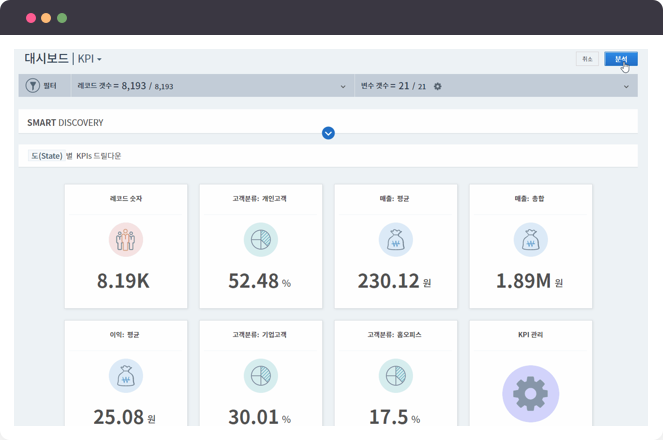This screenshot has width=663, height=440.
Task: Click money bag icon in 매출: 총합 card
Action: (x=531, y=240)
